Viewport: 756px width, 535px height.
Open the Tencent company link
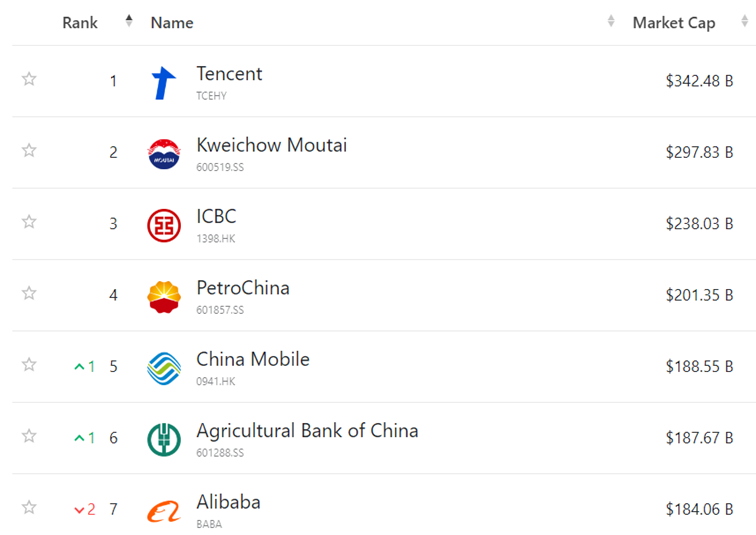229,74
